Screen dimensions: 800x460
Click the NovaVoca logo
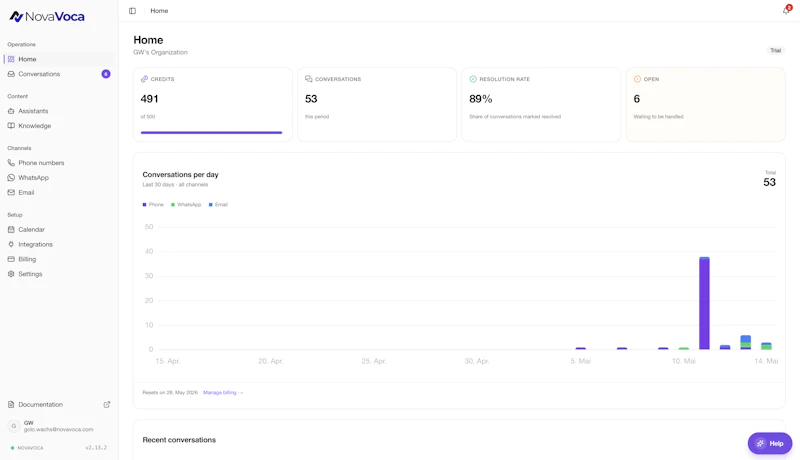[x=47, y=16]
